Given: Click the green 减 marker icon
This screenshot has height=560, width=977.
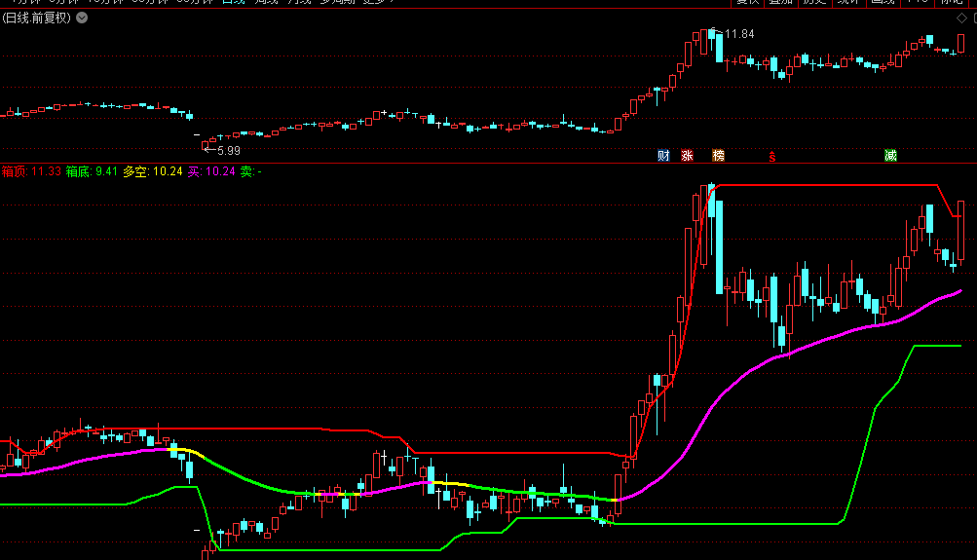Looking at the screenshot, I should [890, 156].
